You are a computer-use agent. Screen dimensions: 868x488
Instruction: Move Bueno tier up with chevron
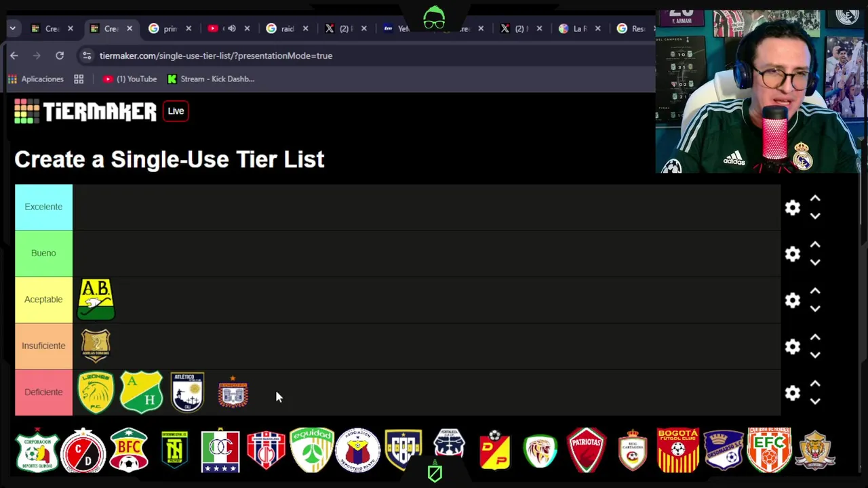pyautogui.click(x=815, y=245)
